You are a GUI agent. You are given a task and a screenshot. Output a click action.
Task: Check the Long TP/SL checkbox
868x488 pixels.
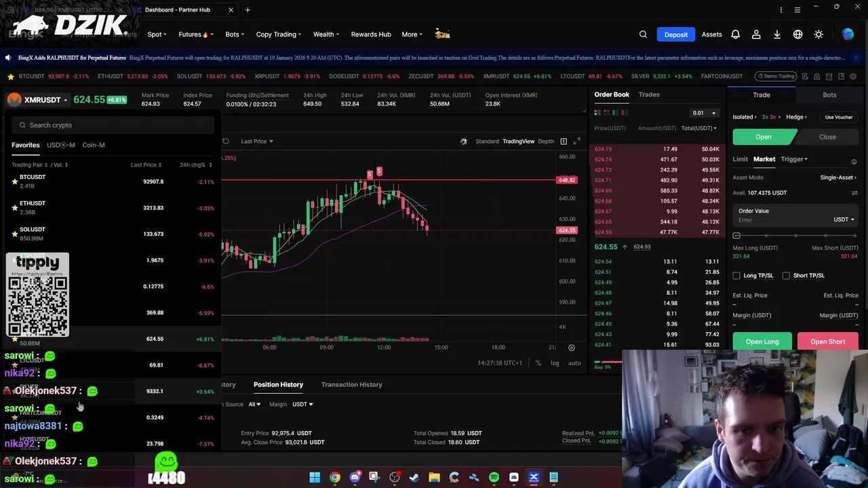tap(736, 276)
